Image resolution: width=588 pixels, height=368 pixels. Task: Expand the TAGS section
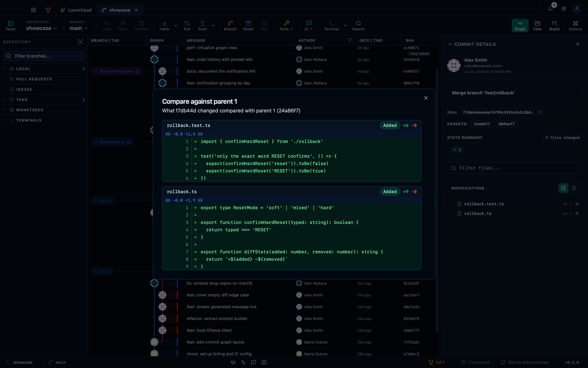[44, 100]
